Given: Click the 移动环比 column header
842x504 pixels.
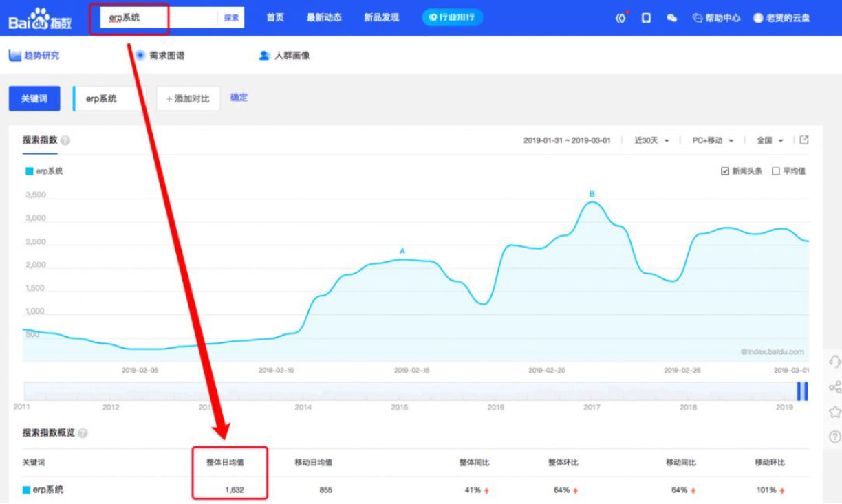Looking at the screenshot, I should [x=770, y=463].
